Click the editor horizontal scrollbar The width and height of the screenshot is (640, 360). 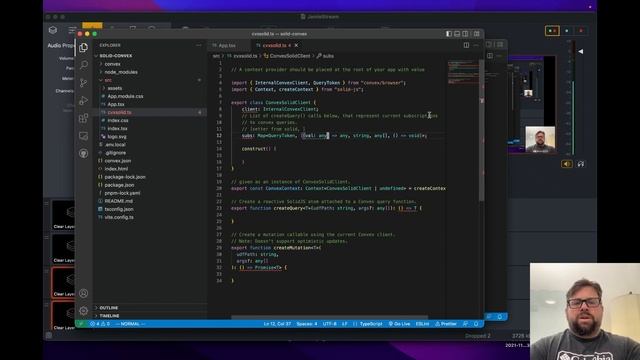[329, 317]
